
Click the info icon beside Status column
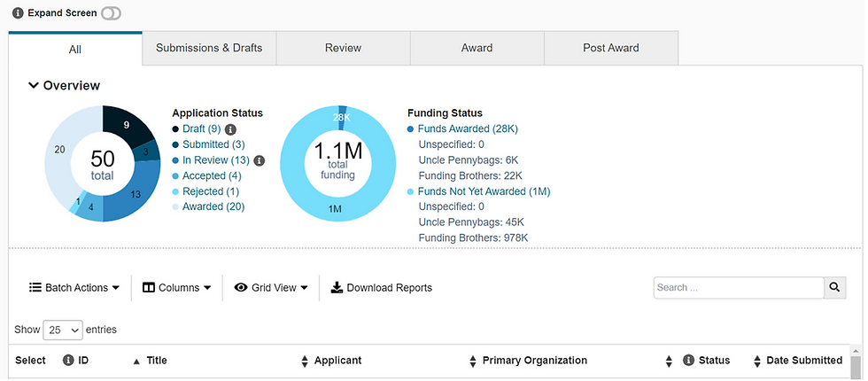pyautogui.click(x=689, y=361)
